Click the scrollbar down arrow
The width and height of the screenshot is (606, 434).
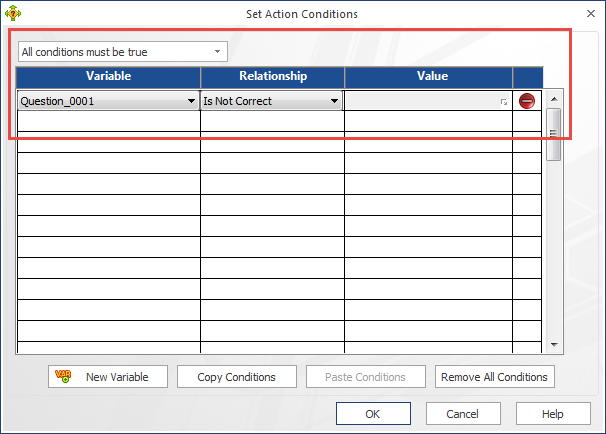click(x=554, y=345)
